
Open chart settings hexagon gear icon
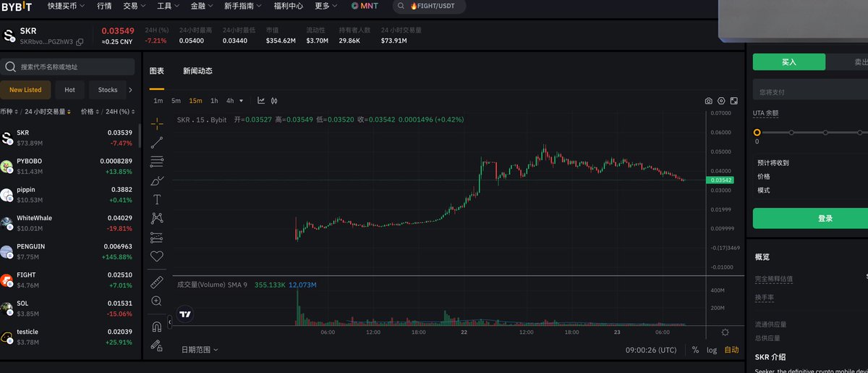pos(721,101)
